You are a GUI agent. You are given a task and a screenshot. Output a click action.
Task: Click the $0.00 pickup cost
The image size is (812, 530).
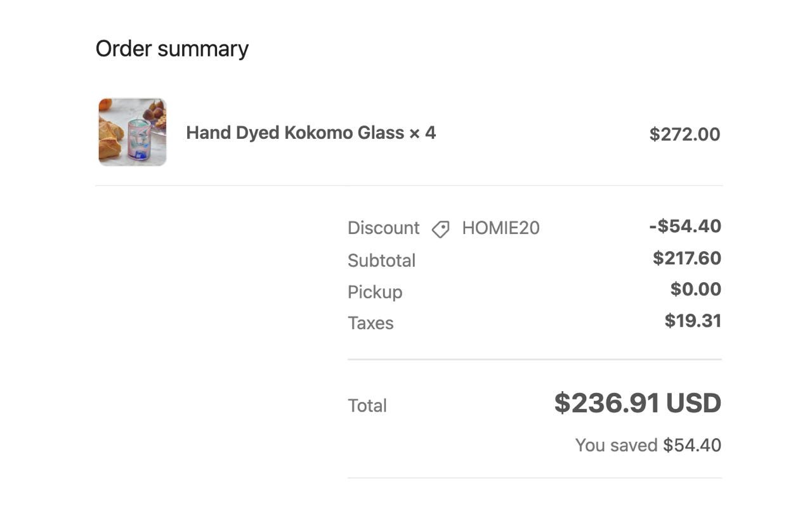point(696,289)
